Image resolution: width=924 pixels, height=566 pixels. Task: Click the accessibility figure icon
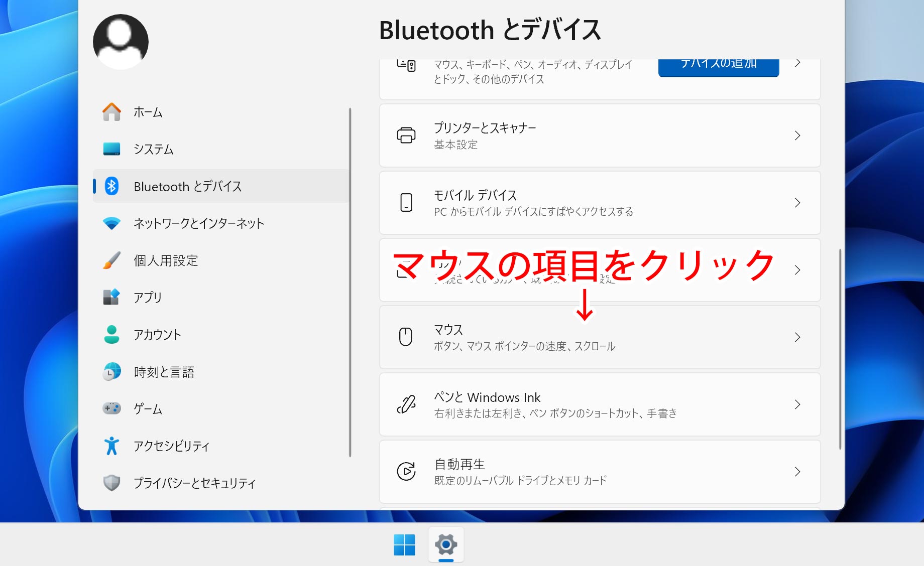[x=111, y=446]
